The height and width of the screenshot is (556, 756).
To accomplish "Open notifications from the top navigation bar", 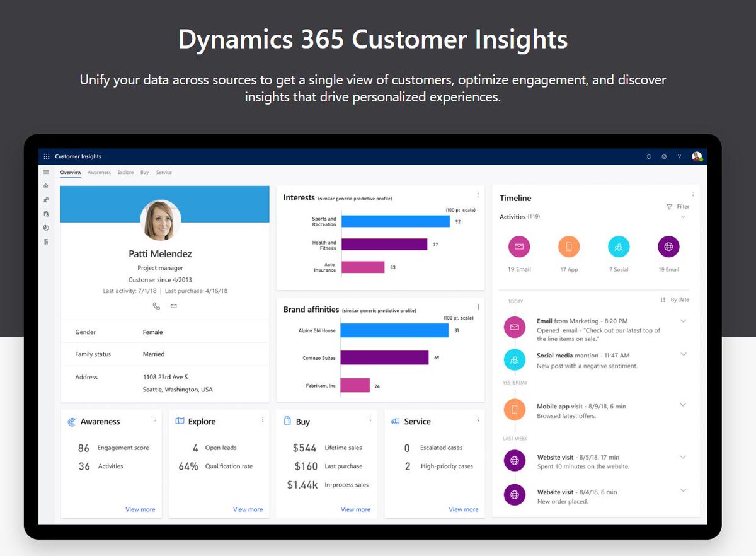I will pos(649,156).
